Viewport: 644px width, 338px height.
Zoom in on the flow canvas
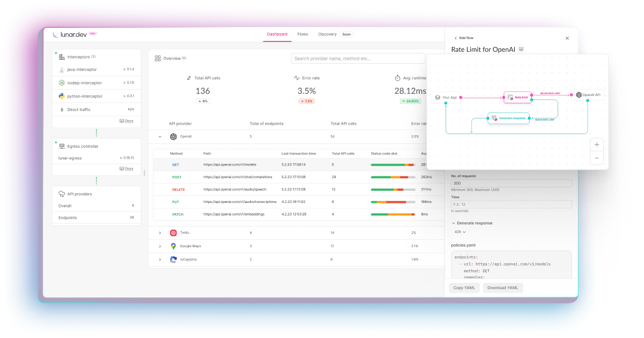(x=597, y=145)
